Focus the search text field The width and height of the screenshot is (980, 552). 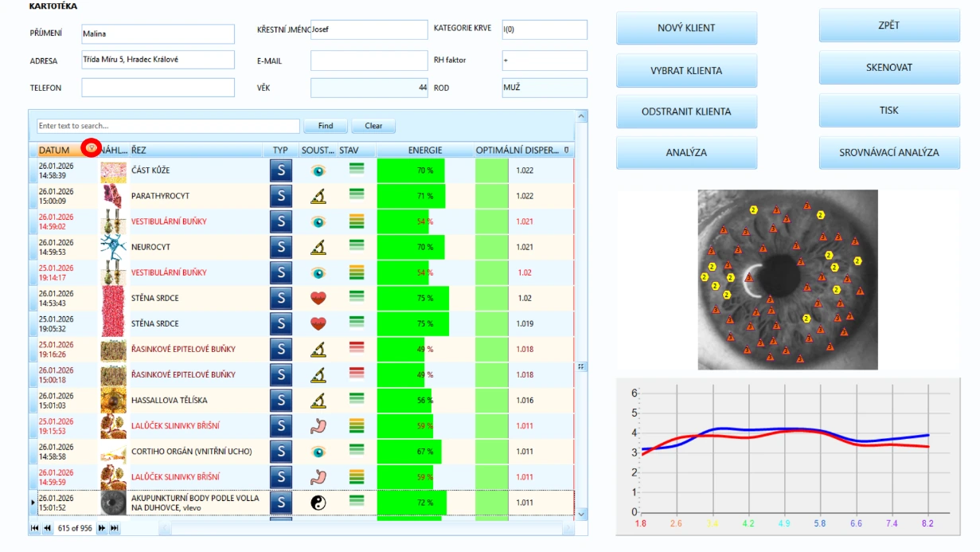[167, 126]
